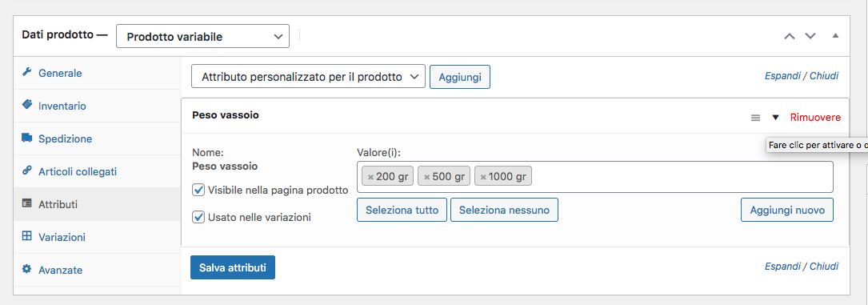
Task: Open the Attributo personalizzato per il prodotto dropdown
Action: pyautogui.click(x=308, y=77)
